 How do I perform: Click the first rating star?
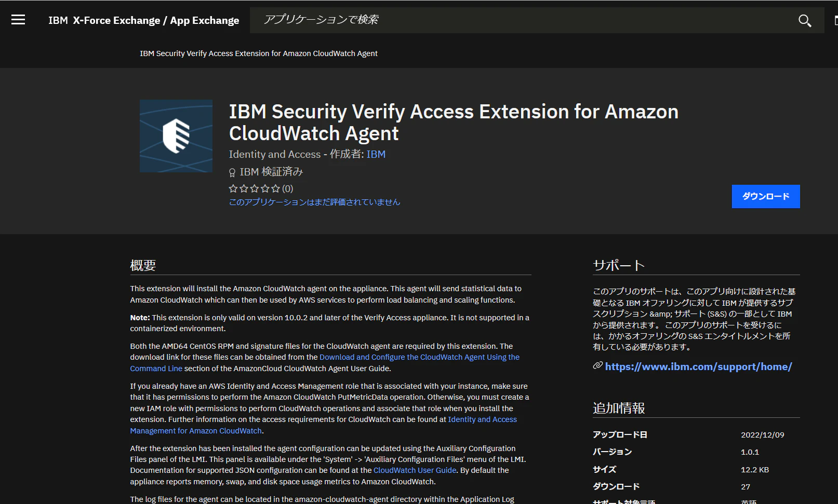click(x=233, y=188)
